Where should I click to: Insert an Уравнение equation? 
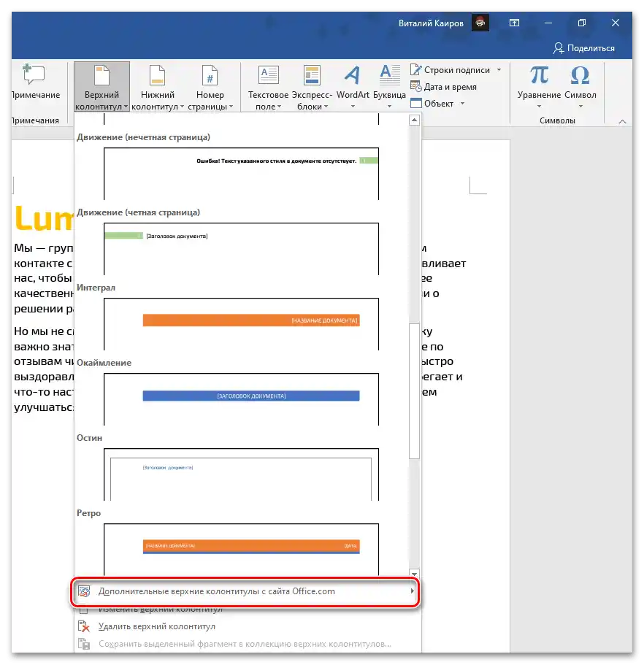point(539,87)
